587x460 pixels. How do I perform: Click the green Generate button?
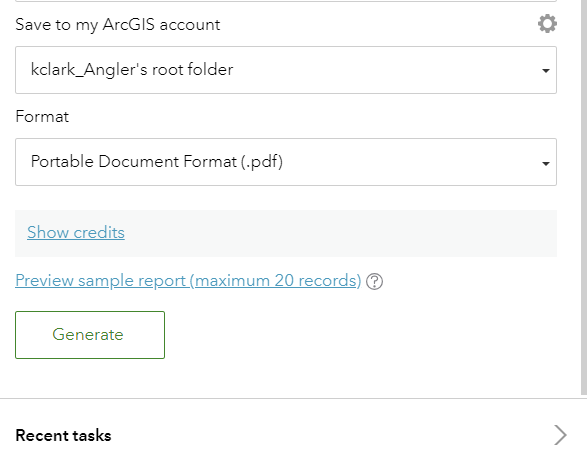[x=90, y=335]
